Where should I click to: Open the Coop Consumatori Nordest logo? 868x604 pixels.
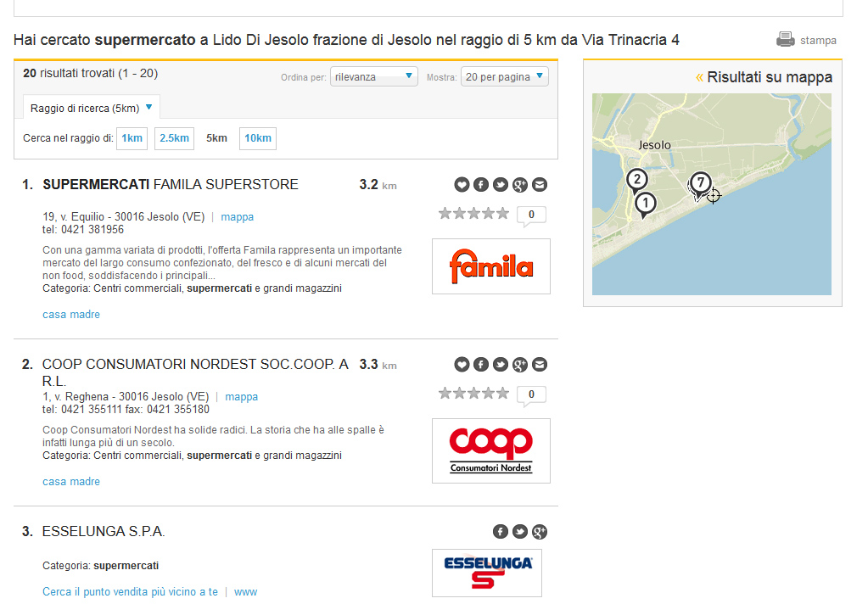(491, 450)
